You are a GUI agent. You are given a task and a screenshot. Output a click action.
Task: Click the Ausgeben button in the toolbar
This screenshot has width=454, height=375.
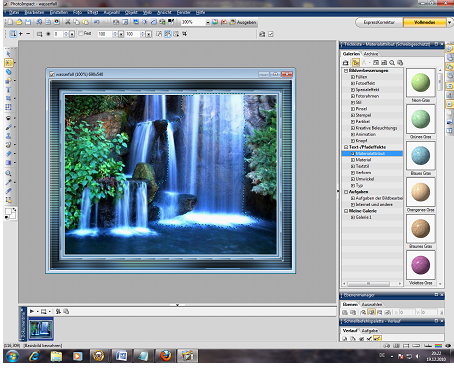pos(243,22)
